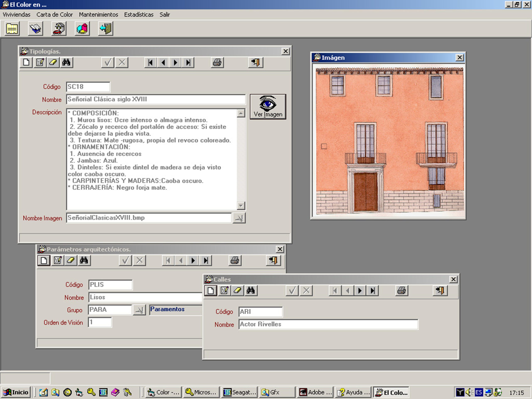Open Grupo lookup arrow beside PARA field
Viewport: 532px width, 399px height.
pos(139,310)
